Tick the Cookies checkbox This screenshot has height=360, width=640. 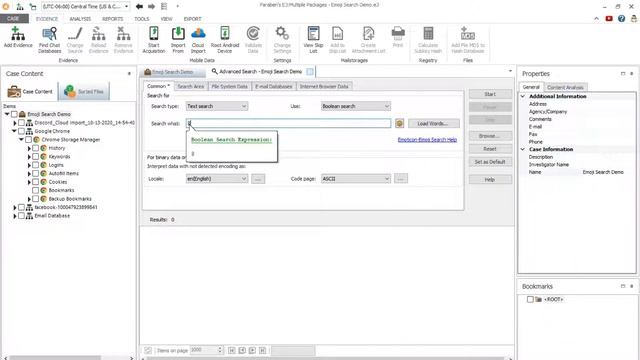(x=36, y=182)
